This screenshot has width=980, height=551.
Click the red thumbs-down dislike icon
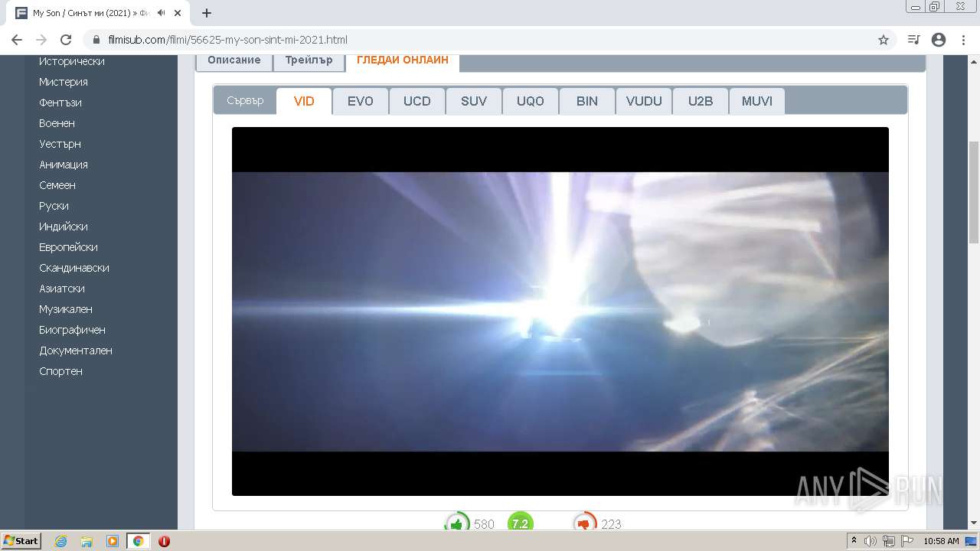[585, 524]
